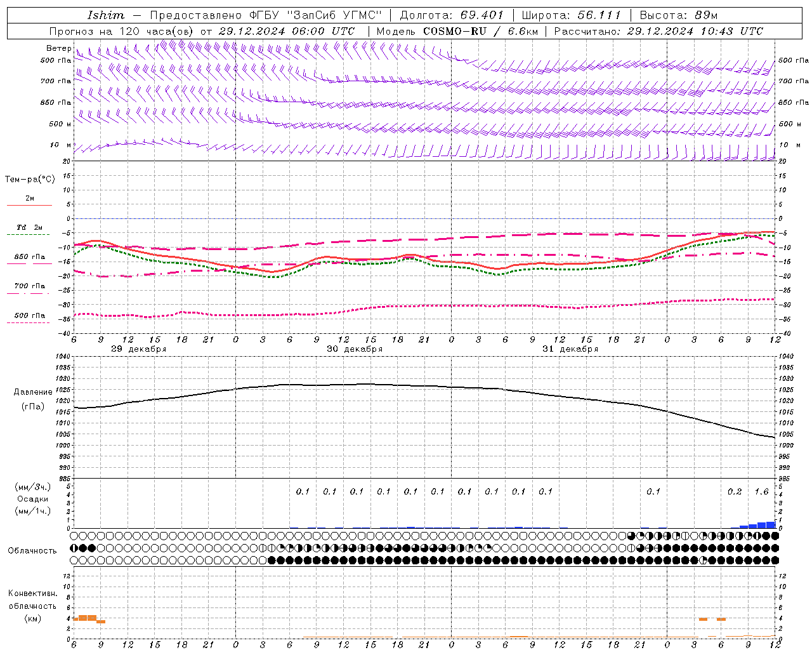The image size is (812, 650).
Task: Click the "Долгота: 69.401" longitude field
Action: pyautogui.click(x=452, y=15)
